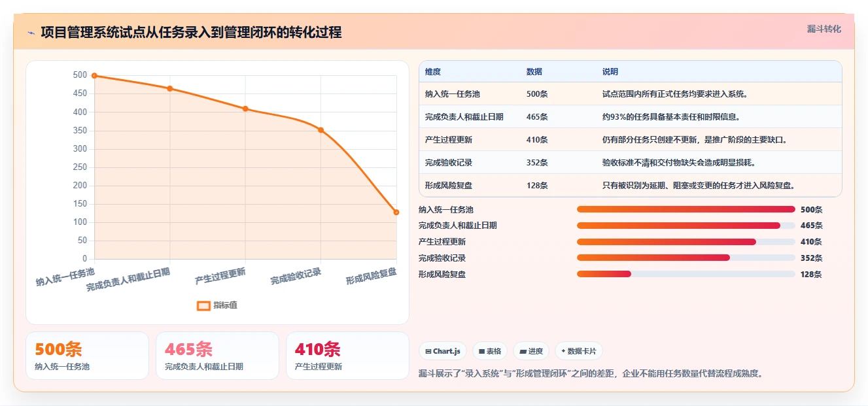Click the lightning icon beside the page title
Viewport: 868px width, 406px height.
point(31,32)
